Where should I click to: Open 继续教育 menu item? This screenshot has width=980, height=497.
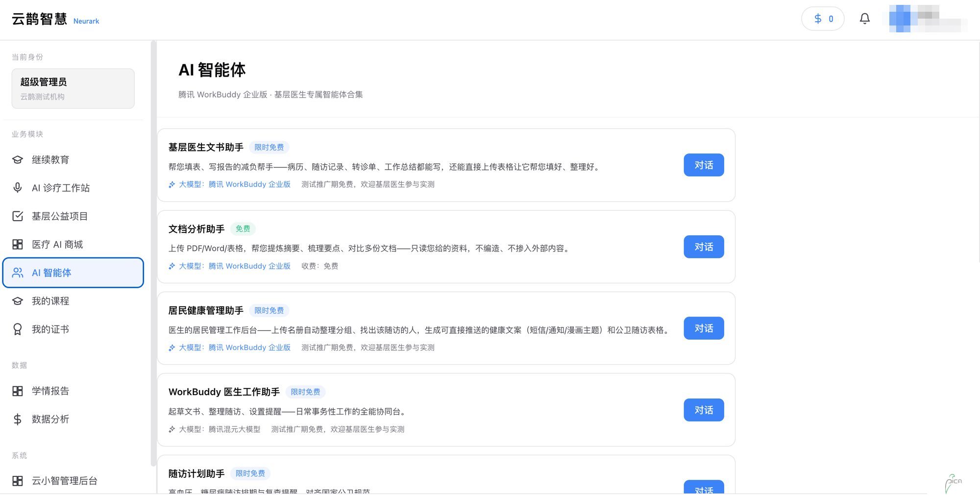73,160
